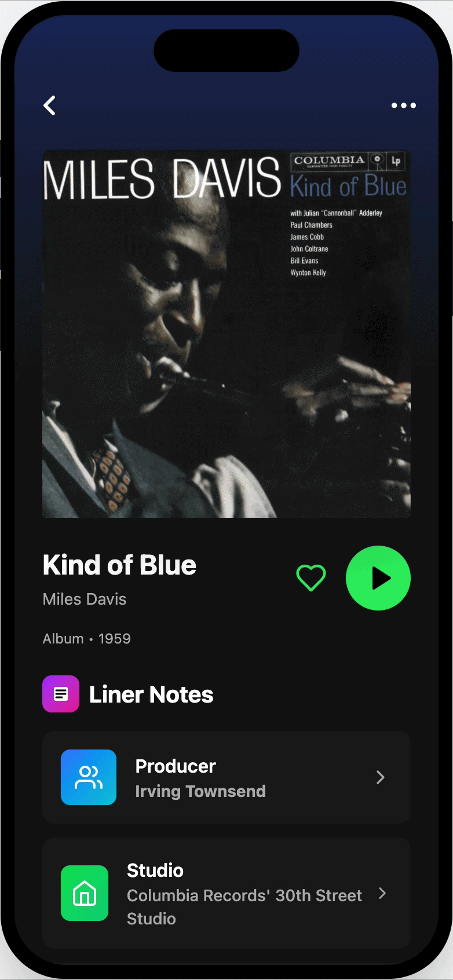Open the Kind of Blue album cover
The height and width of the screenshot is (980, 453).
coord(226,334)
